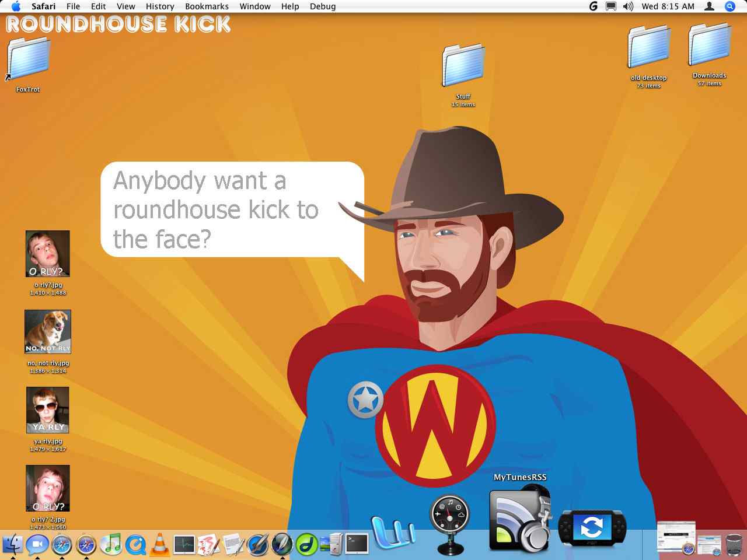
Task: Open the File menu
Action: coord(74,6)
